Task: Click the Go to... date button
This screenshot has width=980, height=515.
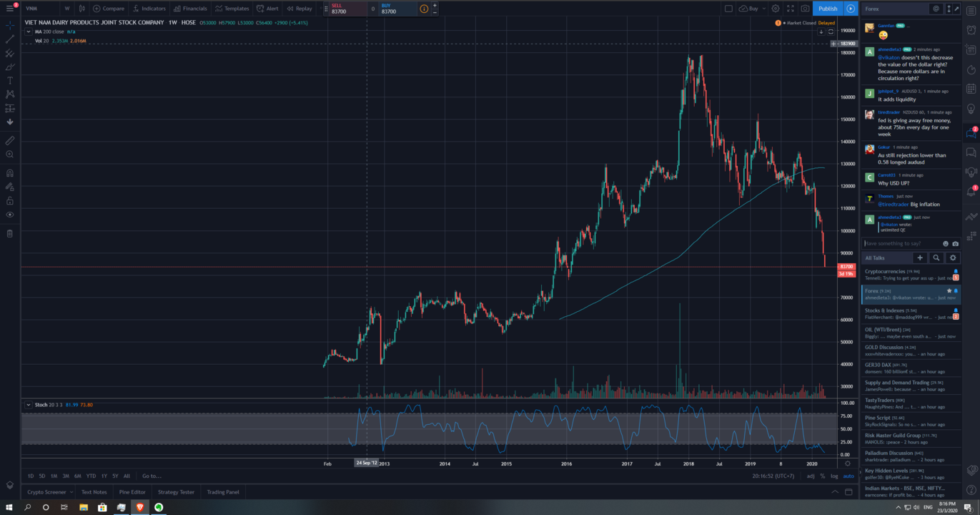Action: coord(152,476)
